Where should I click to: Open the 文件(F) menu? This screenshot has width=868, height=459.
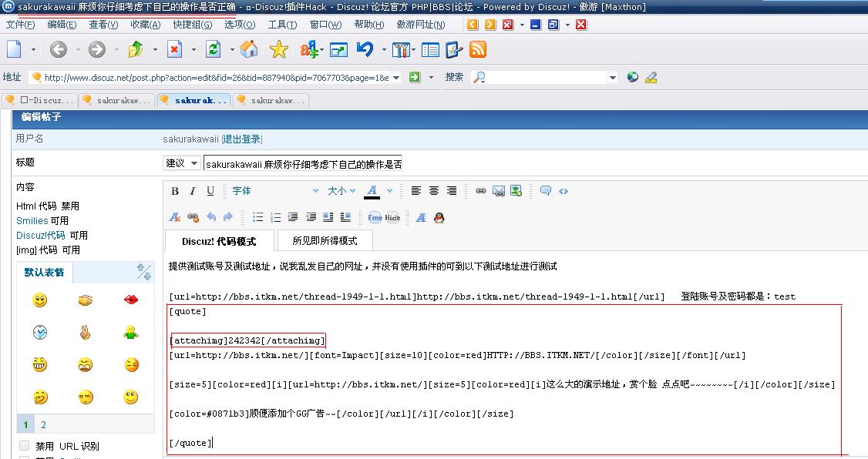point(21,25)
